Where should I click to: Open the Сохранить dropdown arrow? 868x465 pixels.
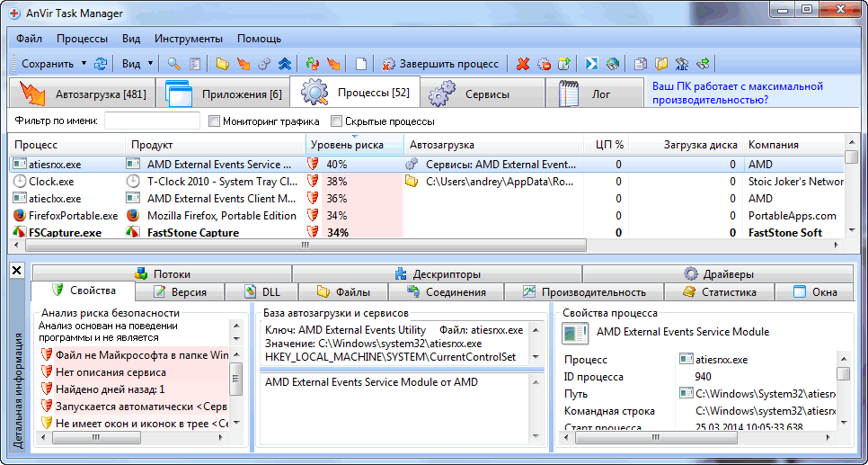[84, 64]
